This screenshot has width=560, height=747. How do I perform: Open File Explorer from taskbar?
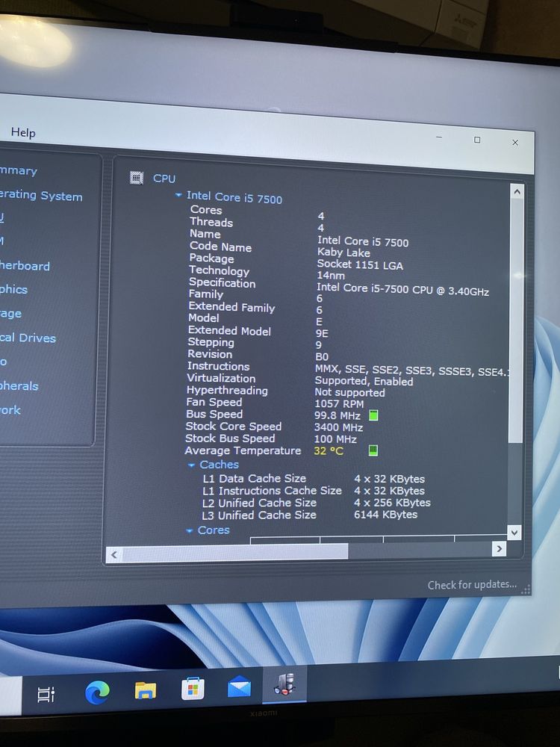click(x=146, y=689)
